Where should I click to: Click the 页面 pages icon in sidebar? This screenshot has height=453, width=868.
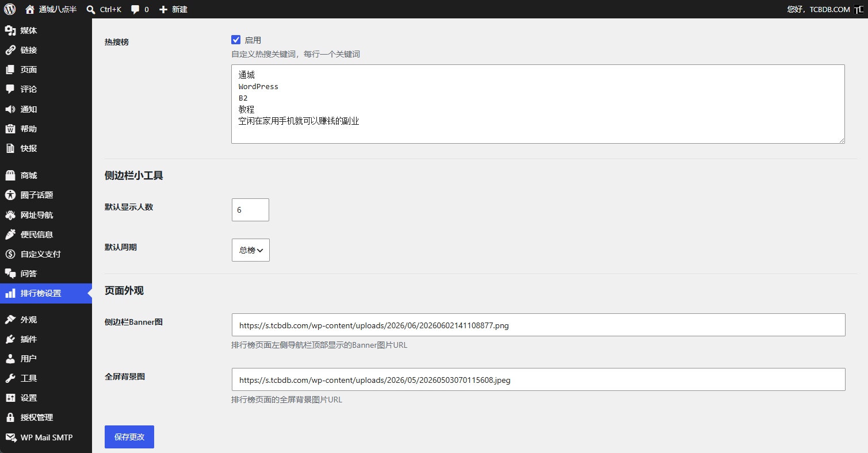click(10, 70)
